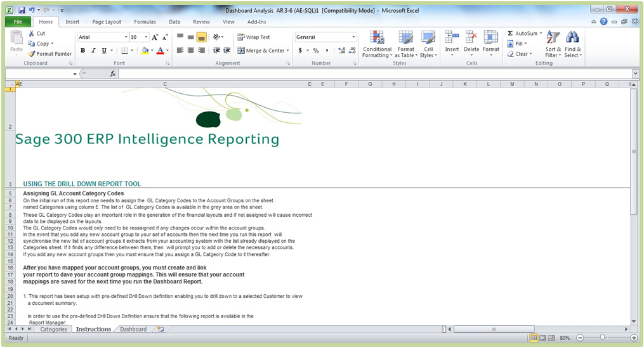Open Find & Select binoculars menu
The height and width of the screenshot is (348, 644).
tap(572, 44)
